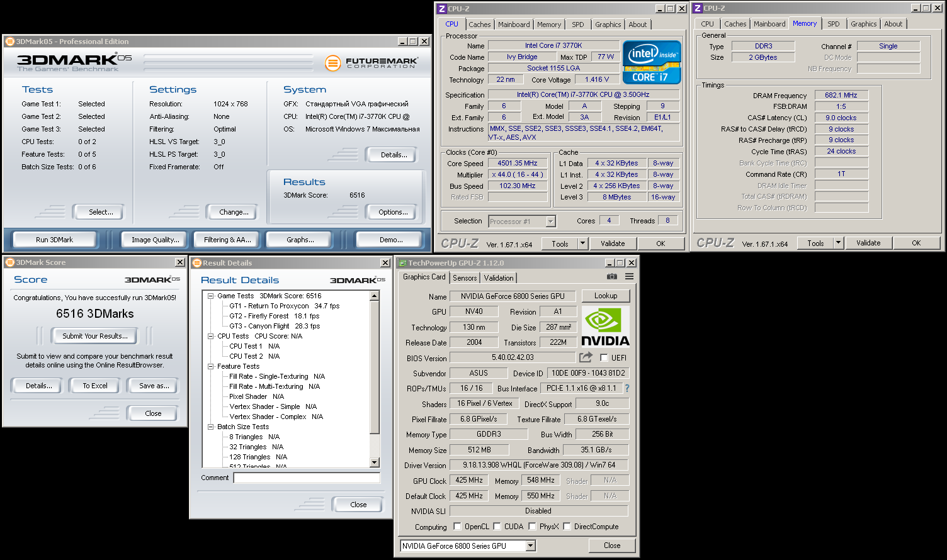
Task: Click the BIOS version share/export icon
Action: click(x=586, y=357)
